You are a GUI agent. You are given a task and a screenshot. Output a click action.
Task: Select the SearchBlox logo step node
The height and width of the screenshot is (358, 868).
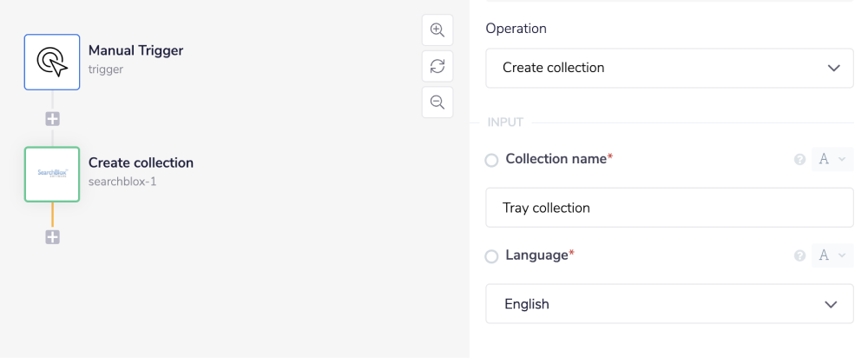click(x=52, y=174)
